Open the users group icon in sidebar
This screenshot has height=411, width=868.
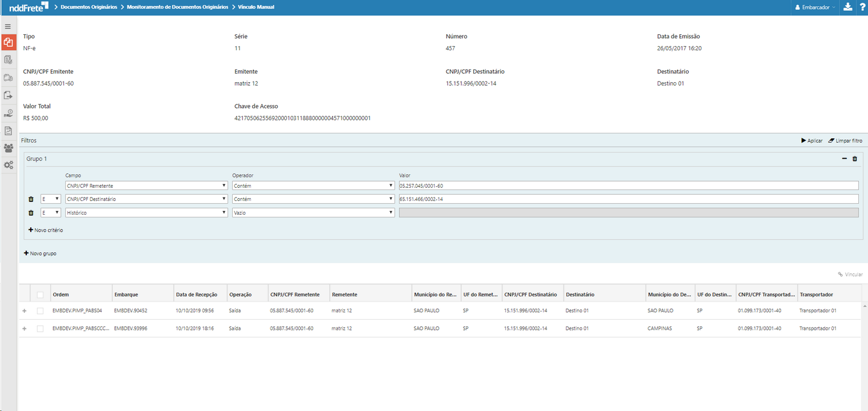(x=8, y=148)
